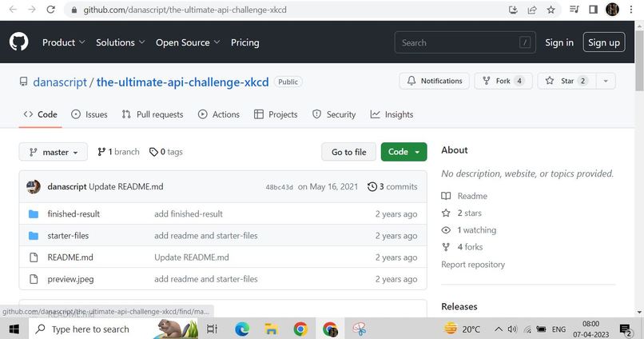Click the Report repository link
The height and width of the screenshot is (339, 644).
coord(473,265)
